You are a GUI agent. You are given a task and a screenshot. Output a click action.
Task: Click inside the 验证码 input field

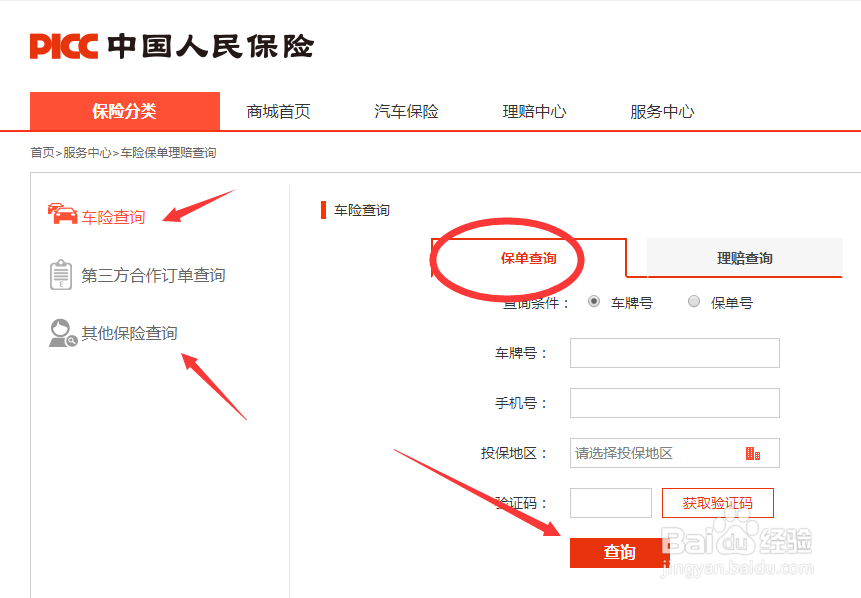pos(610,502)
